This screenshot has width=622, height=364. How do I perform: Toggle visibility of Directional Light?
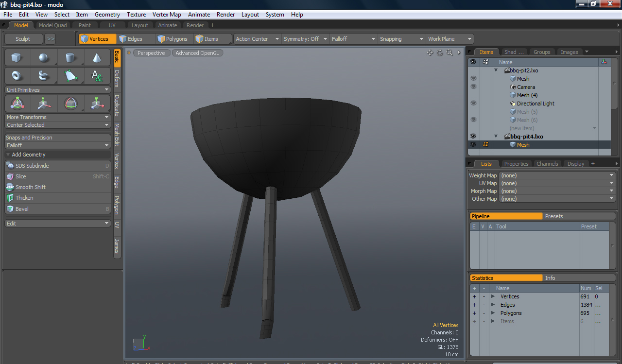coord(473,104)
